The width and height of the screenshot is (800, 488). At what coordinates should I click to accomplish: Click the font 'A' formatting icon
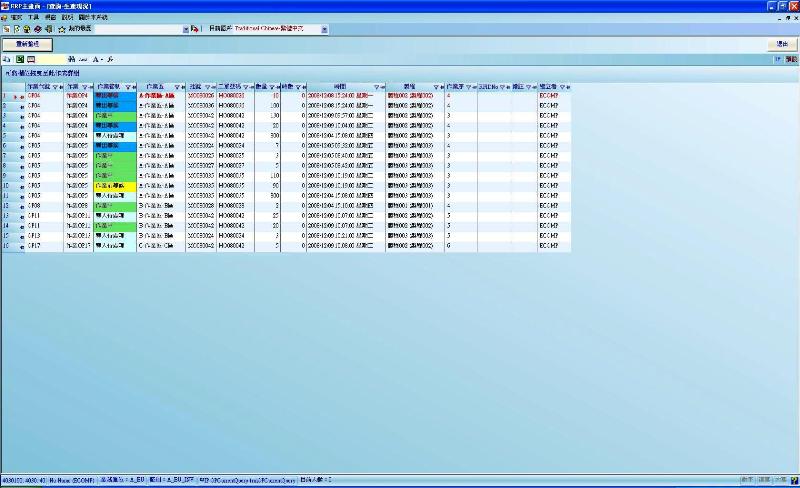pos(96,60)
